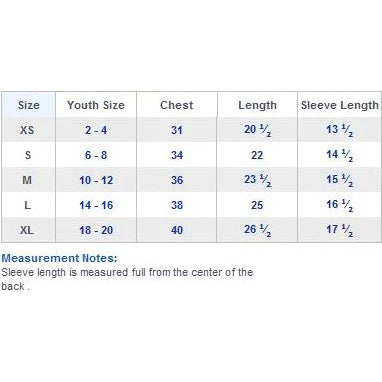This screenshot has height=382, width=382.
Task: Click the Size column header
Action: (29, 105)
